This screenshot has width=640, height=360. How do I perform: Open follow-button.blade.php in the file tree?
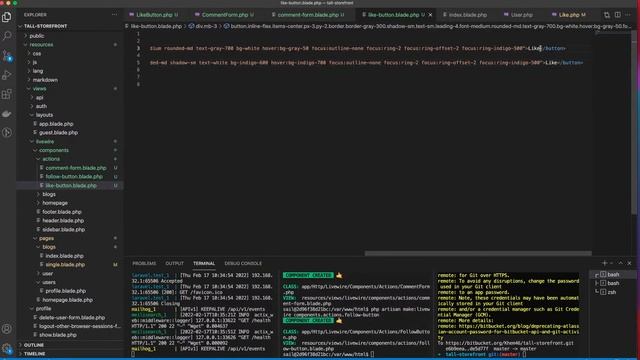click(74, 177)
